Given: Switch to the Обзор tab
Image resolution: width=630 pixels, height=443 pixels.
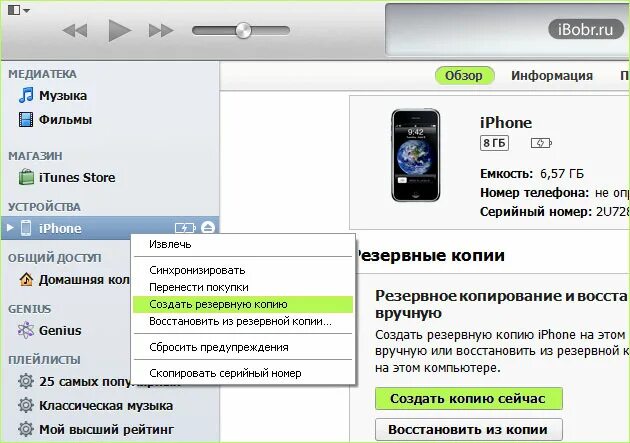Looking at the screenshot, I should click(464, 76).
